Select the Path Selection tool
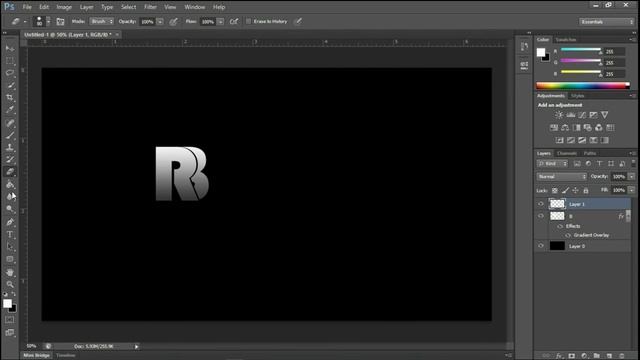 pos(10,247)
